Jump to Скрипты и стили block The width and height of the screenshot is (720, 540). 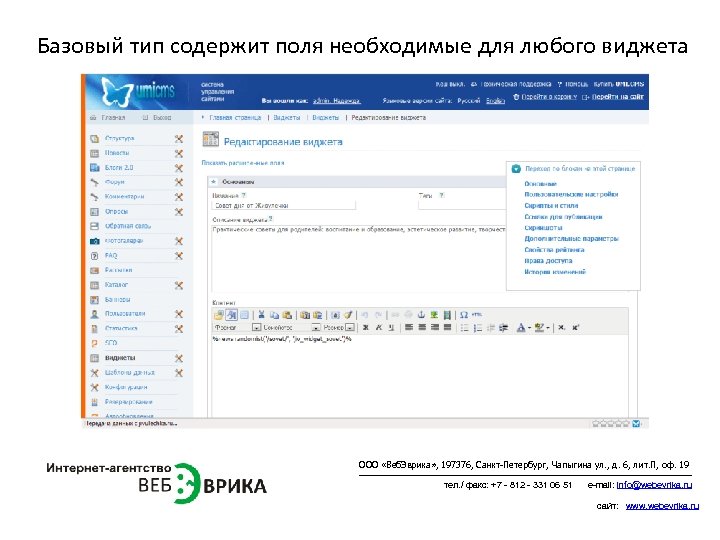coord(551,205)
